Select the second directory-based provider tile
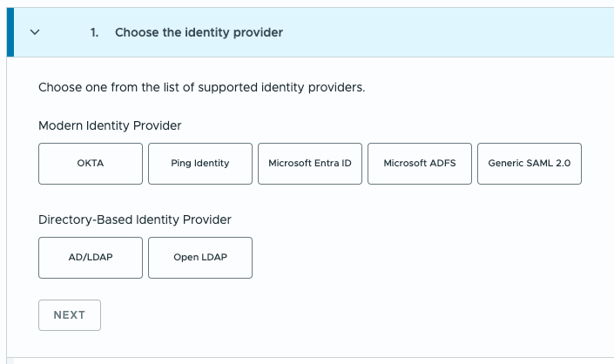The image size is (614, 364). (200, 258)
